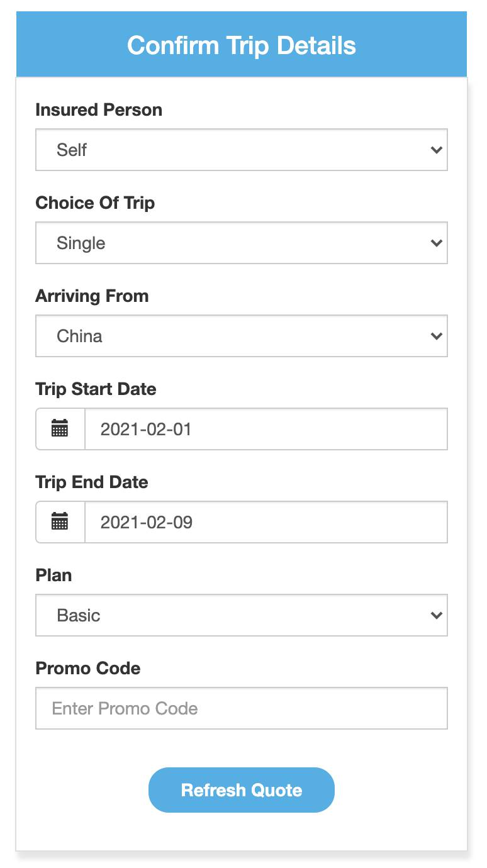Open the Insured Person dropdown showing Self
This screenshot has height=868, width=487.
(241, 150)
